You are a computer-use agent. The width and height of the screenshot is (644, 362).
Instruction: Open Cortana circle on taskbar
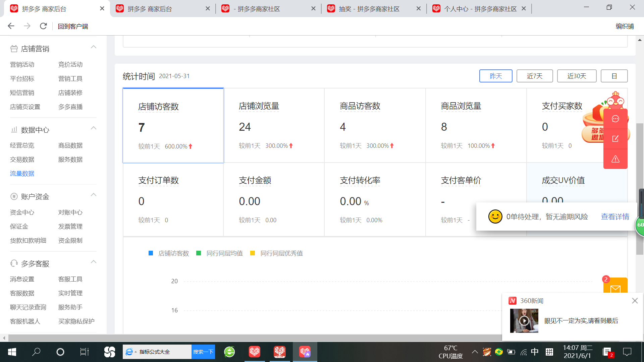click(x=60, y=352)
